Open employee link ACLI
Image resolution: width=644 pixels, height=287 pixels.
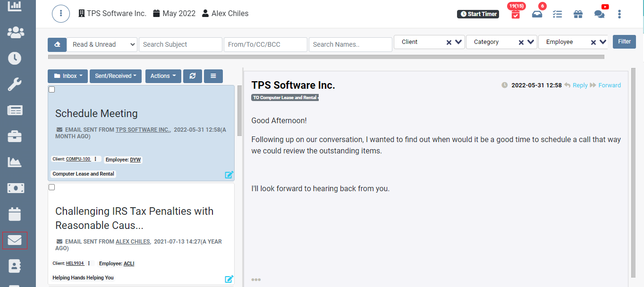coord(129,264)
